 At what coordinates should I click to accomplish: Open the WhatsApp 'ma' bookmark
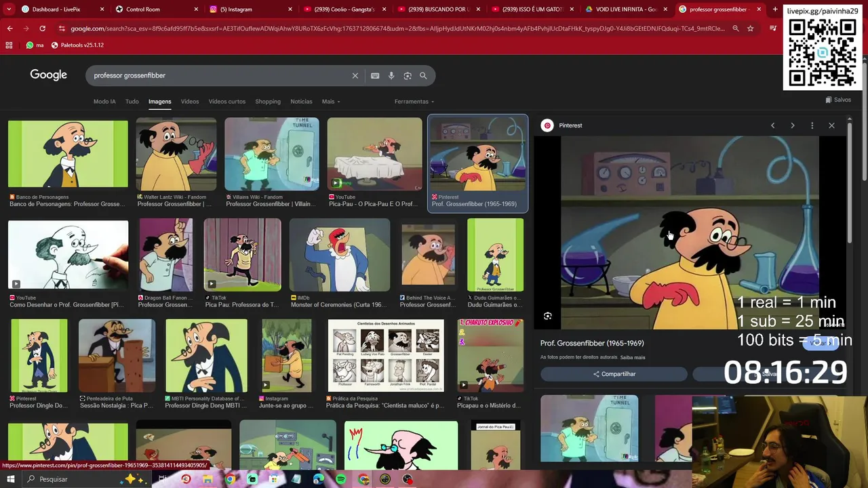pos(35,45)
